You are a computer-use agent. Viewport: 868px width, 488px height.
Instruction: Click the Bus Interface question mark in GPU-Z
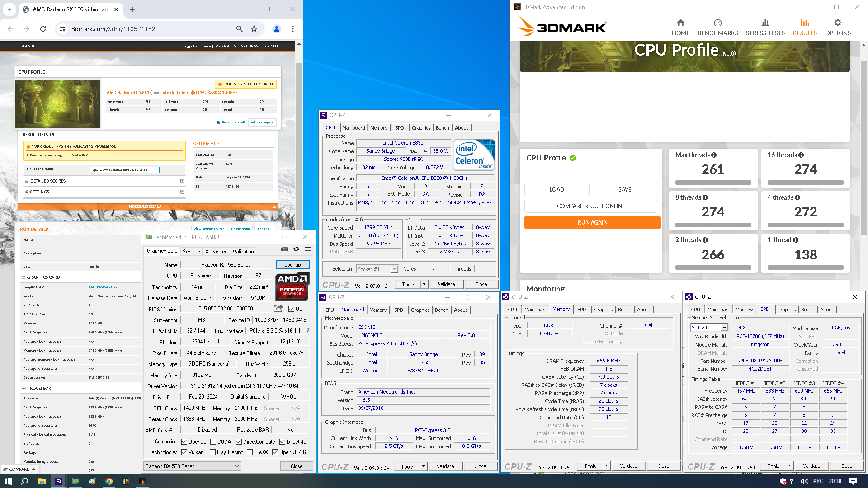[308, 331]
